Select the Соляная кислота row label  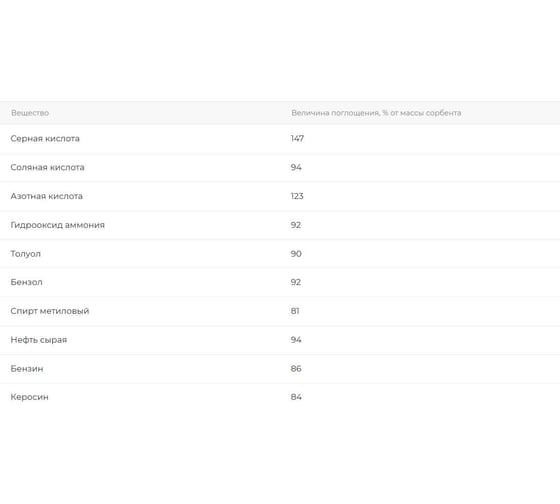click(x=48, y=168)
